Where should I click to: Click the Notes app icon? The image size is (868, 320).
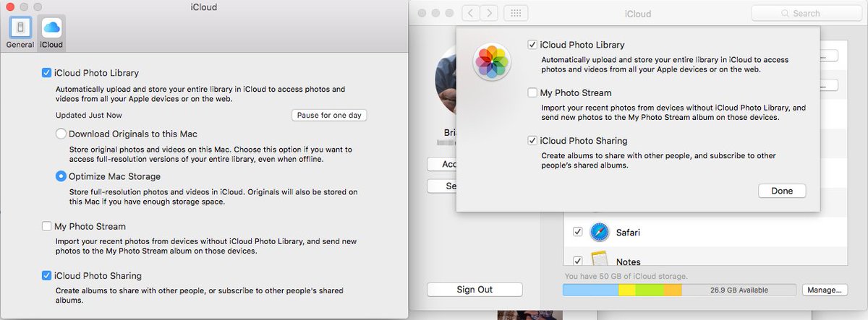pyautogui.click(x=601, y=259)
